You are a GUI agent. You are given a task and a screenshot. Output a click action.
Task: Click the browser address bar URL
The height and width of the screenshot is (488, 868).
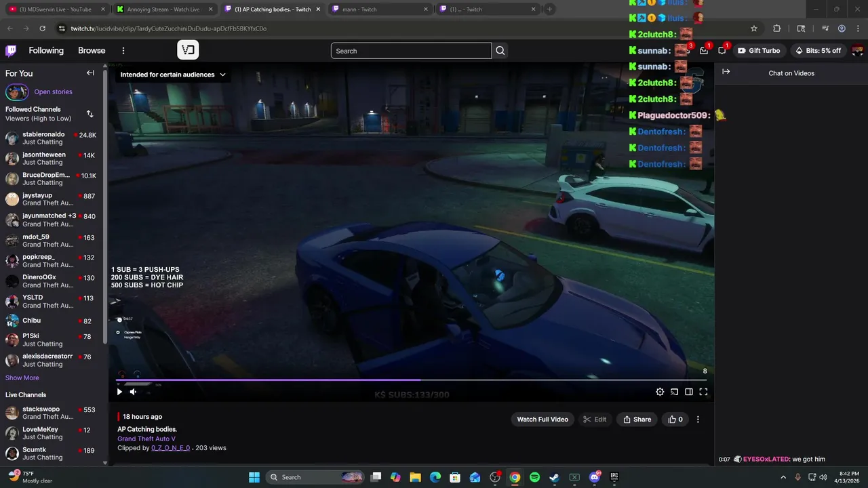pos(169,28)
